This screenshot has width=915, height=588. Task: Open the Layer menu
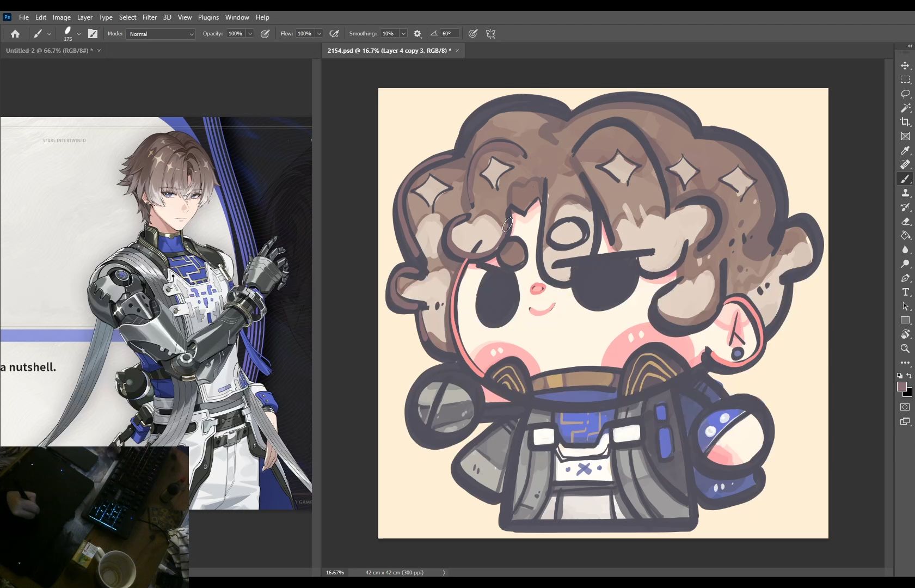coord(84,17)
